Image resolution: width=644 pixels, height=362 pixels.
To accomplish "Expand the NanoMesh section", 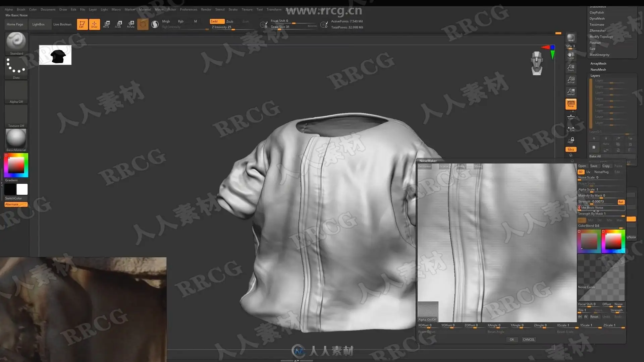I will [598, 69].
